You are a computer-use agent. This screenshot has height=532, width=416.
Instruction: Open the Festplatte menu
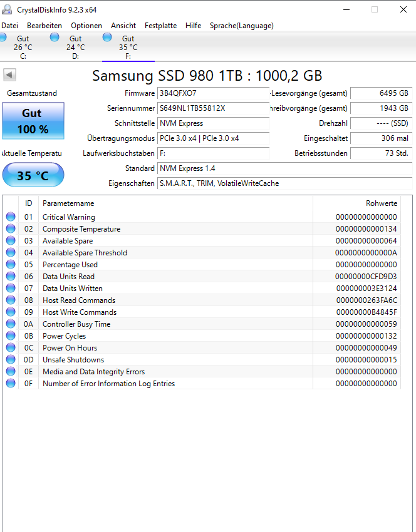pyautogui.click(x=160, y=26)
